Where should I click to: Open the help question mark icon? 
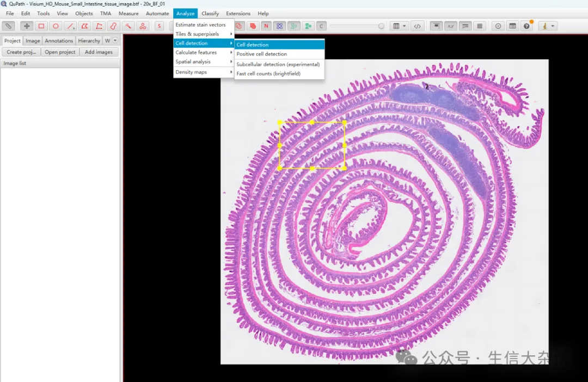526,26
